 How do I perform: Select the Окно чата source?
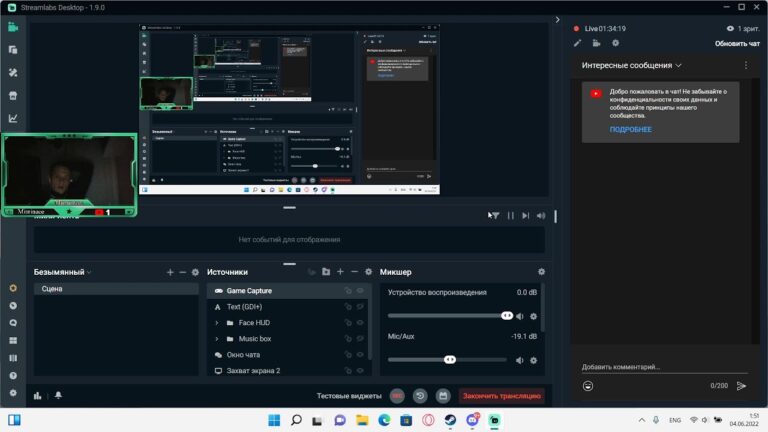click(289, 355)
